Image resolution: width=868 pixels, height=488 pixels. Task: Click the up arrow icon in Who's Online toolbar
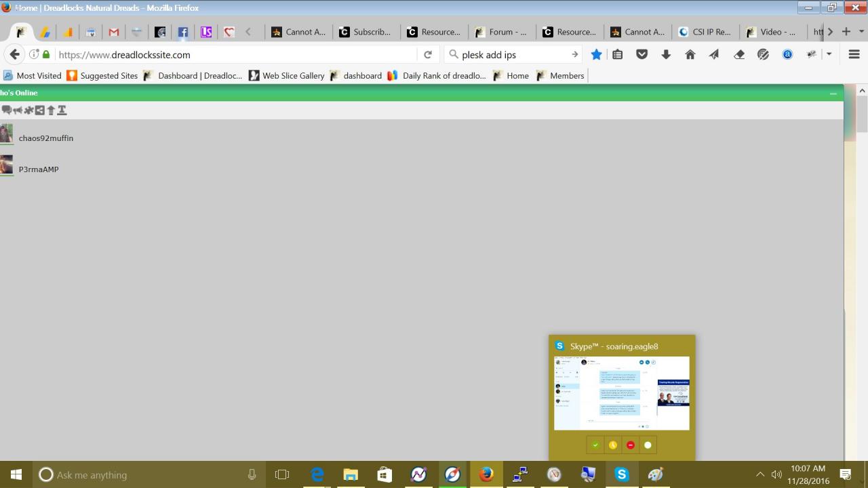[x=51, y=110]
